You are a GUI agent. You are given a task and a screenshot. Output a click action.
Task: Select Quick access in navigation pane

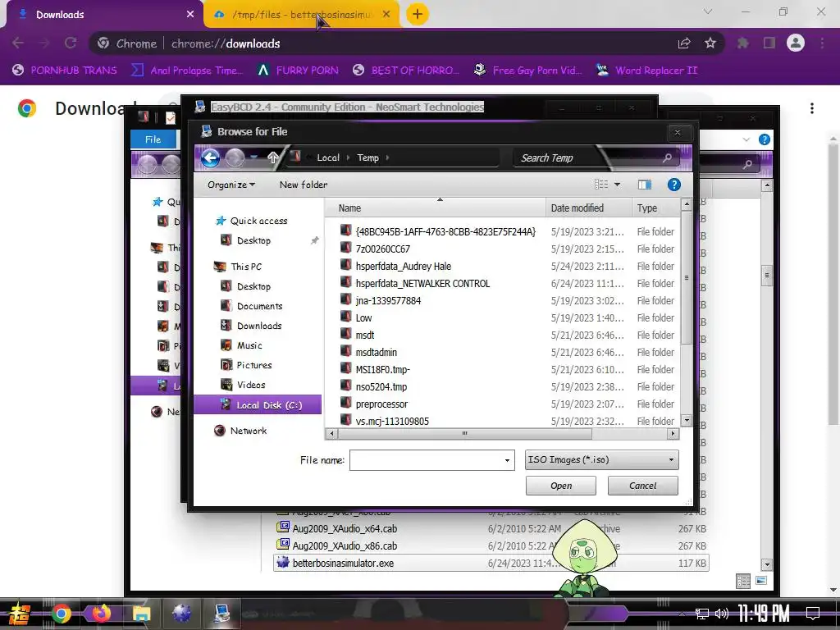pos(258,221)
